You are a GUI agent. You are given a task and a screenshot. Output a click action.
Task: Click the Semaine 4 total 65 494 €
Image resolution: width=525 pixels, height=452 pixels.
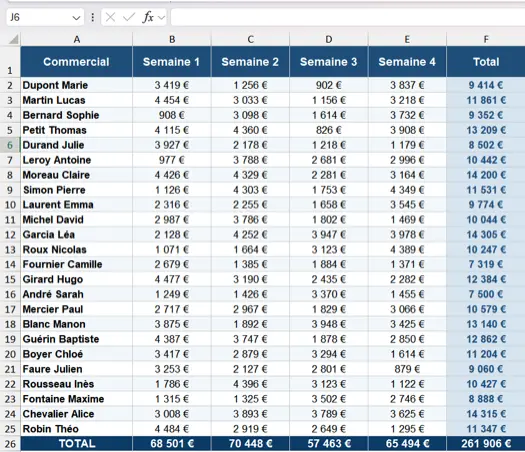coord(407,444)
